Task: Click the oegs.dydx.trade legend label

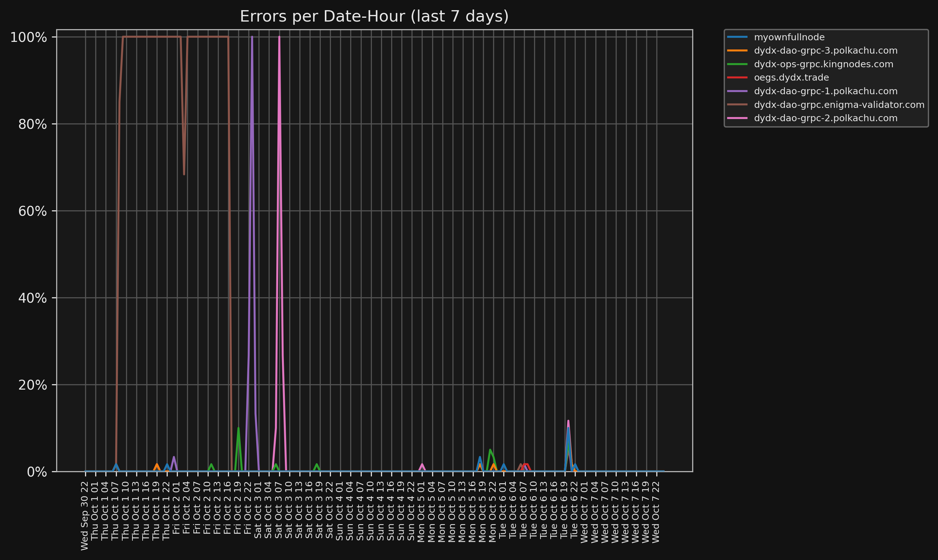Action: point(792,78)
